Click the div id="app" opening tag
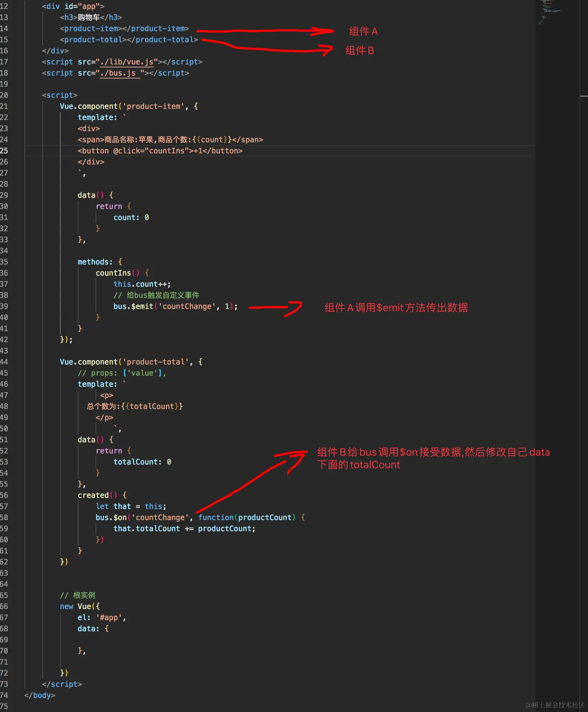Screen dimensions: 588x712 [x=73, y=6]
